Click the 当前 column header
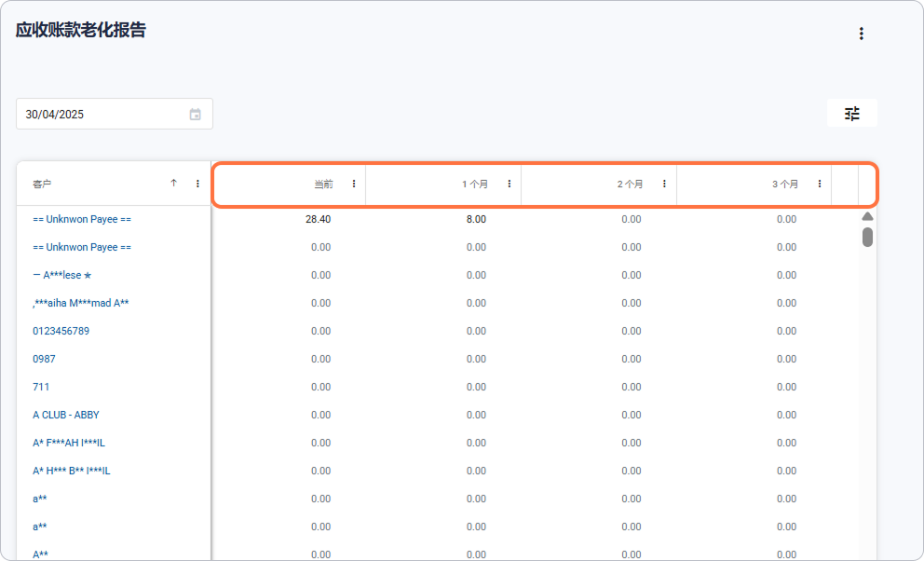This screenshot has height=561, width=924. (289, 185)
